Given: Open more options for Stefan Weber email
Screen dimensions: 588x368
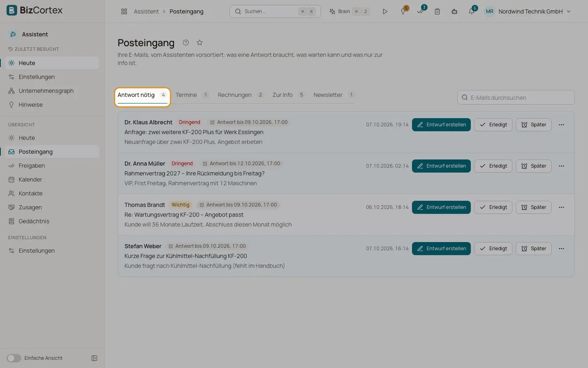Looking at the screenshot, I should (x=561, y=249).
